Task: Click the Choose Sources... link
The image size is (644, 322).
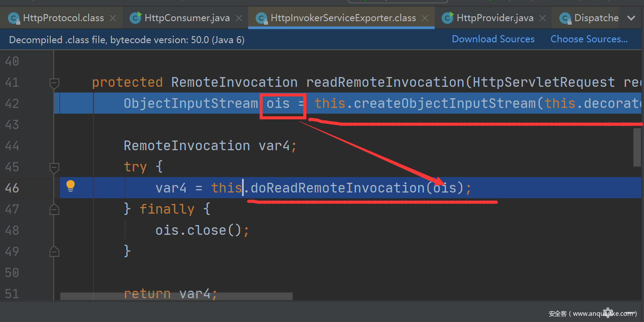Action: tap(589, 39)
